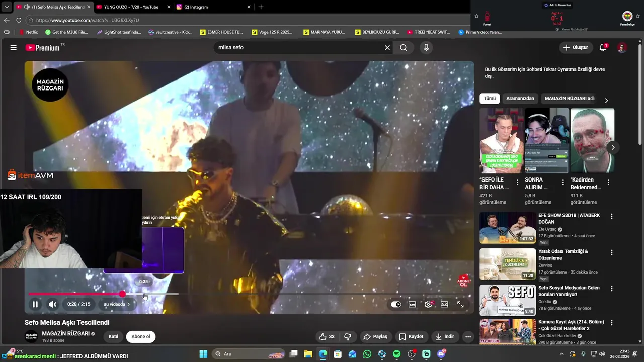Open File Explorer from the taskbar
The height and width of the screenshot is (362, 644).
(308, 354)
